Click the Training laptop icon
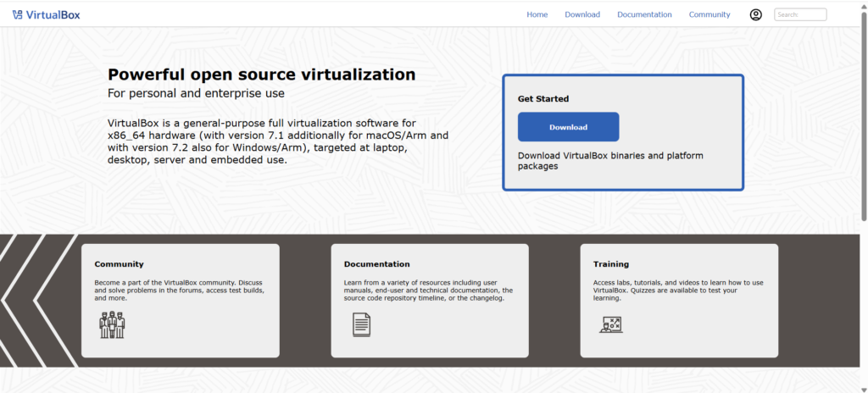The height and width of the screenshot is (393, 868). [611, 324]
